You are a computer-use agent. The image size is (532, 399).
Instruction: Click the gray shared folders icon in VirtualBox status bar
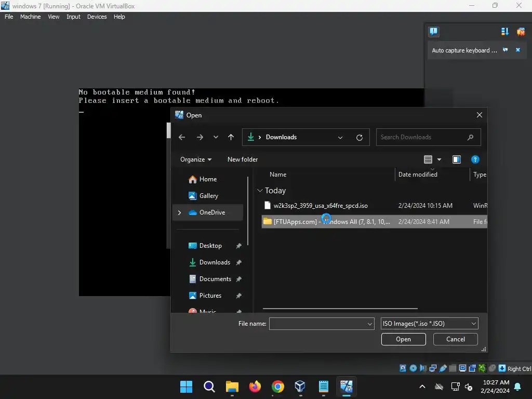453,368
